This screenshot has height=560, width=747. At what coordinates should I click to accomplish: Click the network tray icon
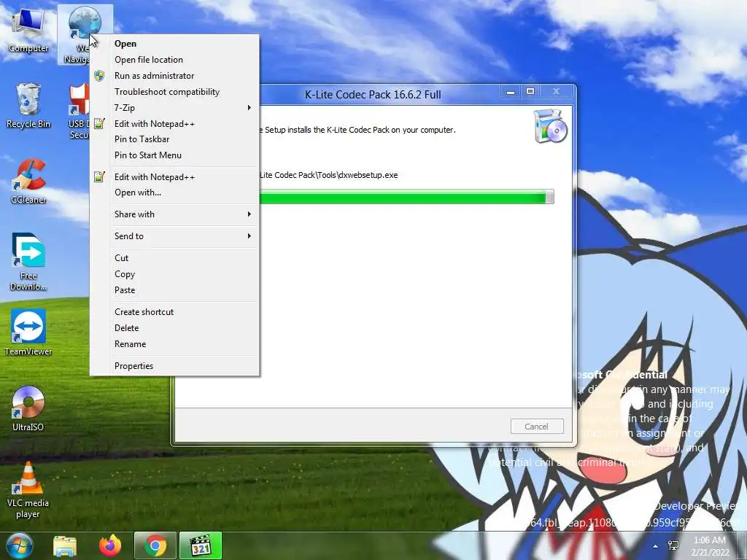(x=673, y=545)
